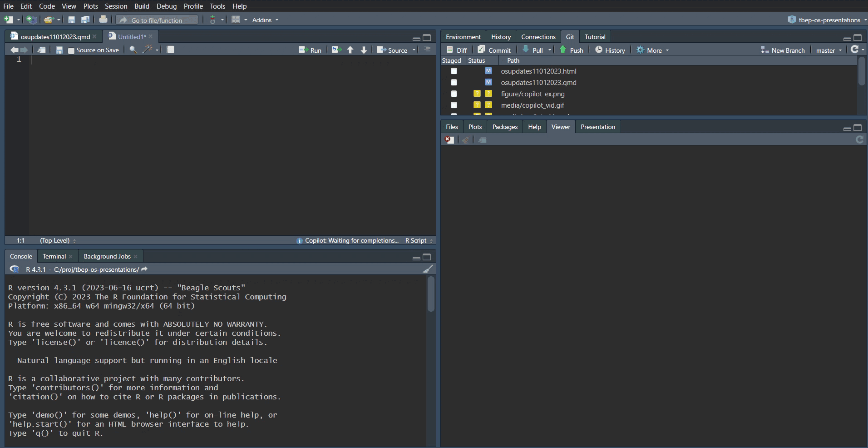Stage osupdates11012023.html checkbox
Screen dimensions: 868x448
coord(454,71)
